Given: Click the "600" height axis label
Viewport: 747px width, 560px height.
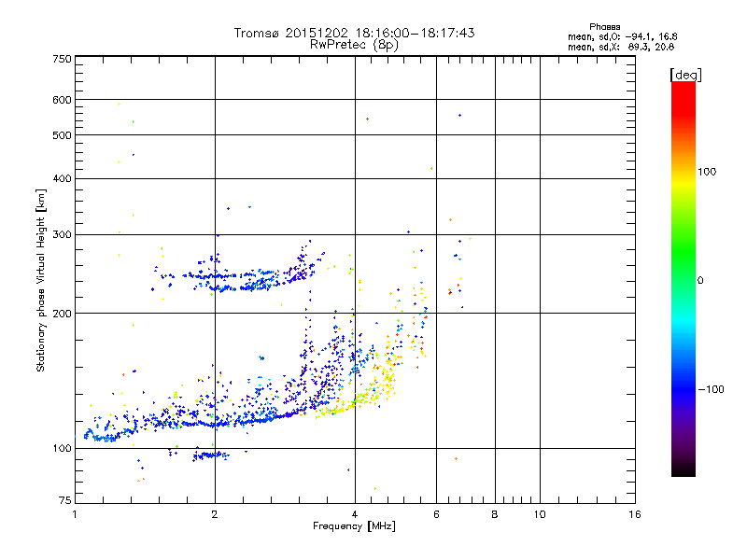Looking at the screenshot, I should (x=62, y=100).
